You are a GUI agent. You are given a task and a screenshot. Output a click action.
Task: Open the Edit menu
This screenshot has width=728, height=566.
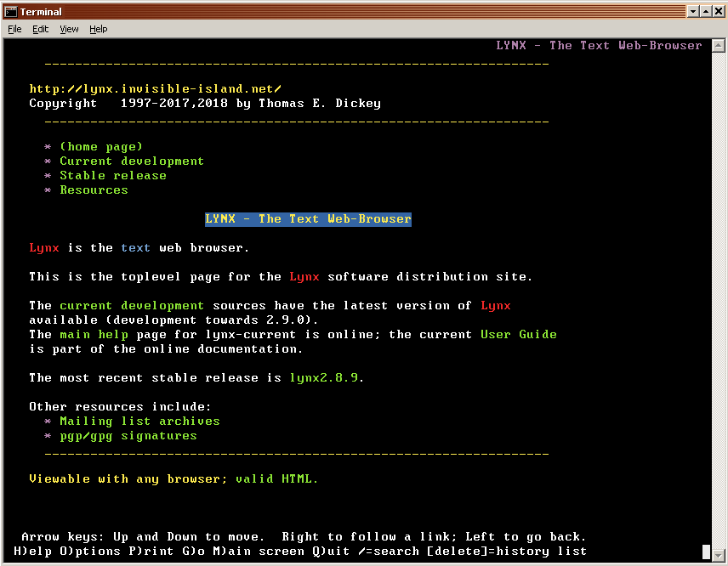[x=40, y=29]
